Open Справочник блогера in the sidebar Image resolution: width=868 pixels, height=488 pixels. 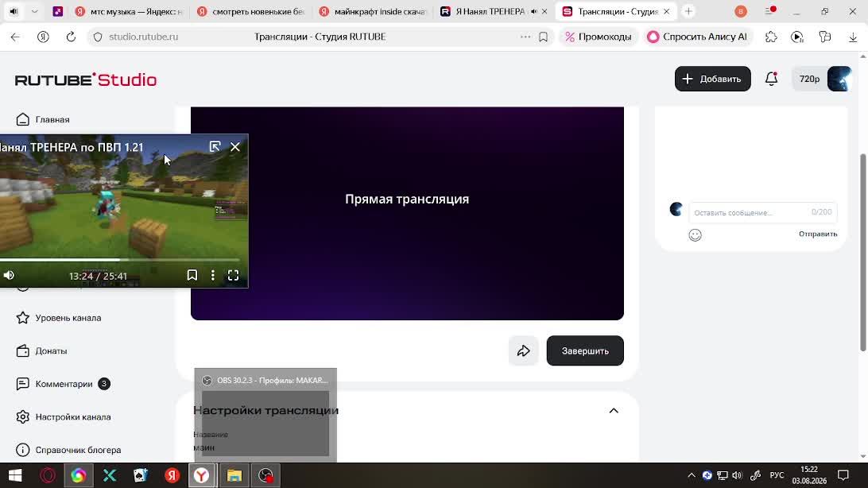click(x=78, y=450)
